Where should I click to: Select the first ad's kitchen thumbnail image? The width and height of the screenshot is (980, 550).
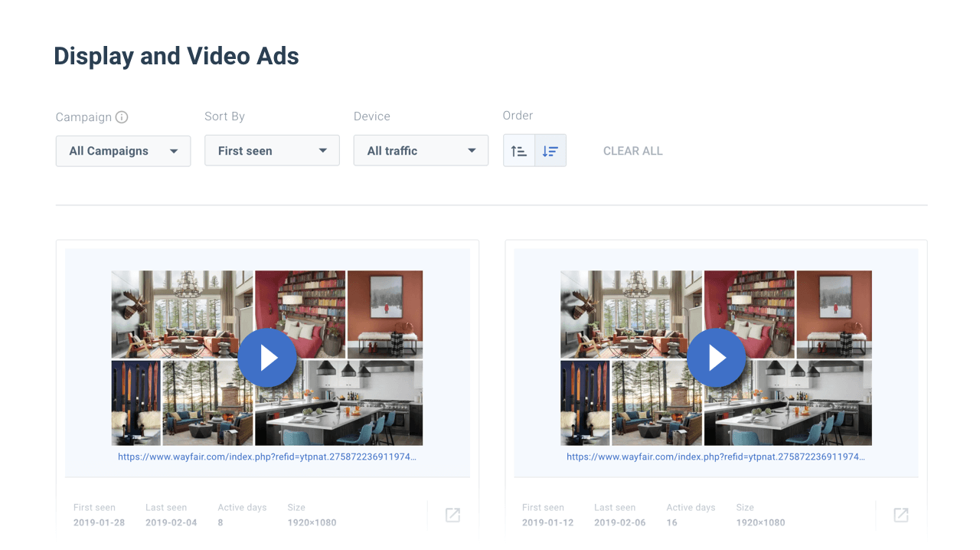pos(339,404)
